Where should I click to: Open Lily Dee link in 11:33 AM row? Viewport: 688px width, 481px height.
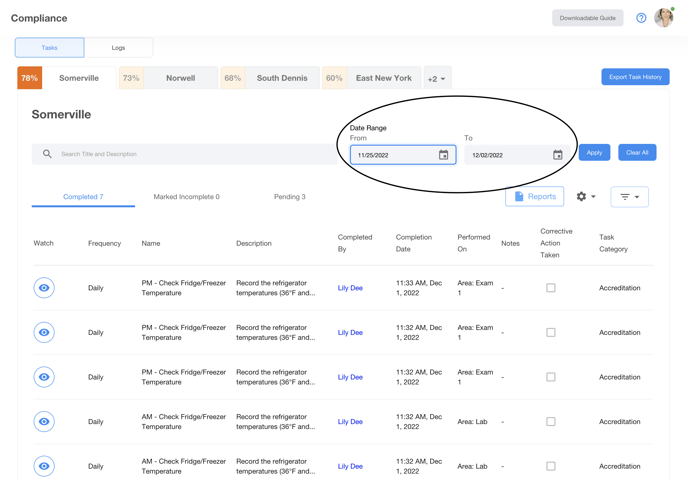click(350, 288)
